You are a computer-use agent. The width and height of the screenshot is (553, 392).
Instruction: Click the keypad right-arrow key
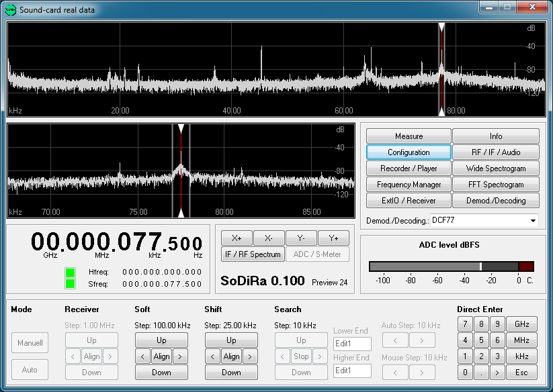(x=497, y=373)
